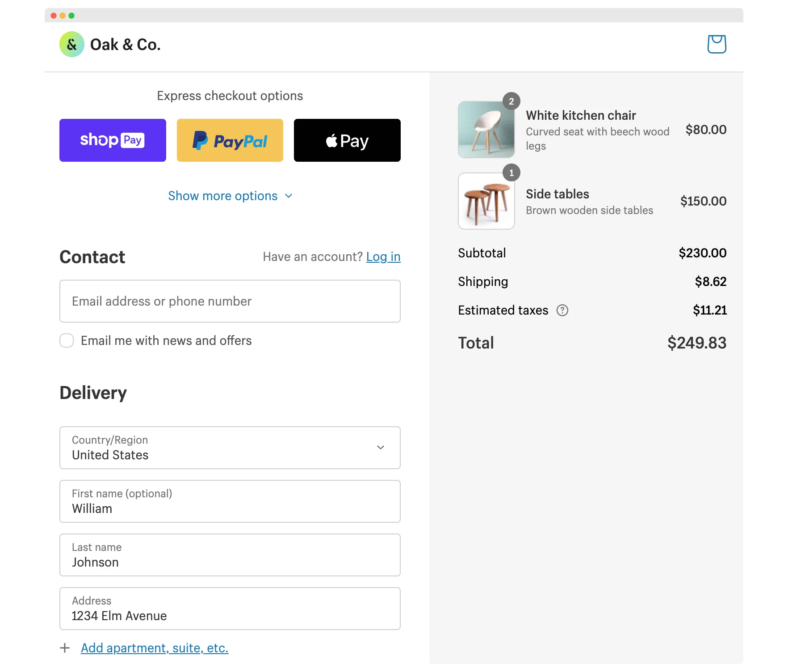Click the Oak & Co. ampersand logo

click(72, 44)
